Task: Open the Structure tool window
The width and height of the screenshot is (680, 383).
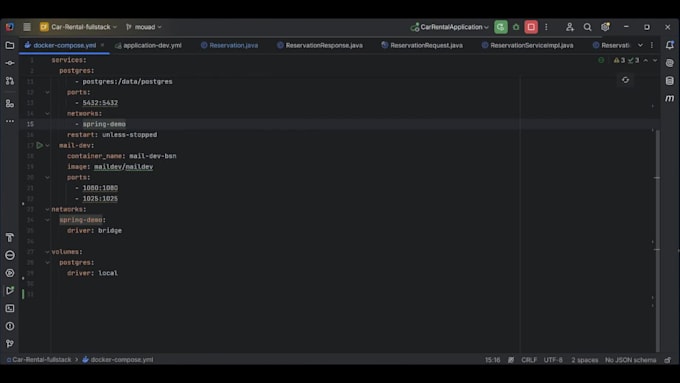Action: point(10,104)
